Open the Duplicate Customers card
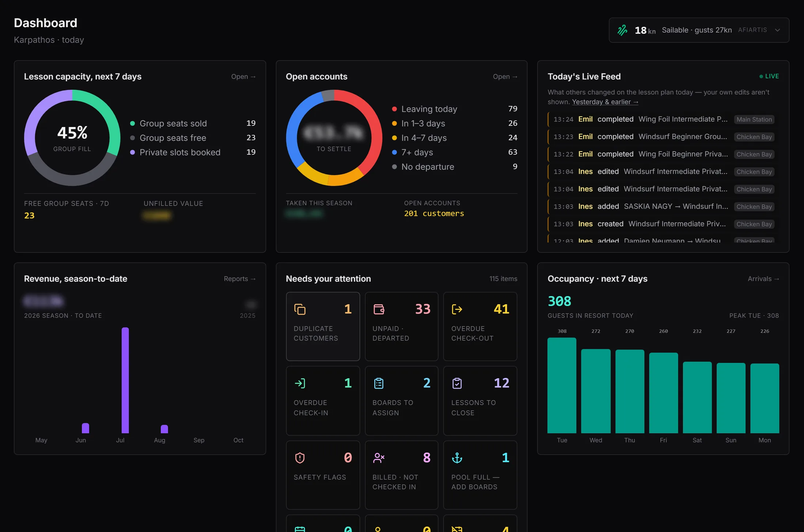The height and width of the screenshot is (532, 804). click(x=323, y=326)
